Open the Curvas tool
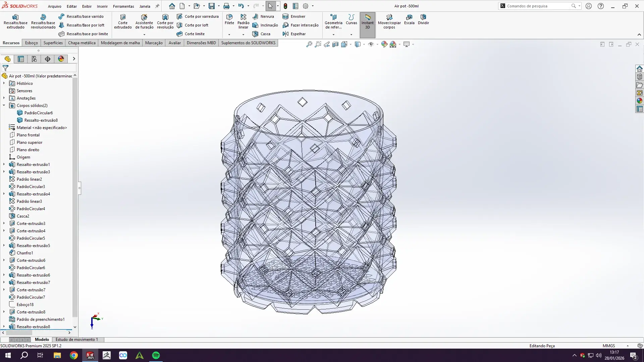 pos(351,19)
